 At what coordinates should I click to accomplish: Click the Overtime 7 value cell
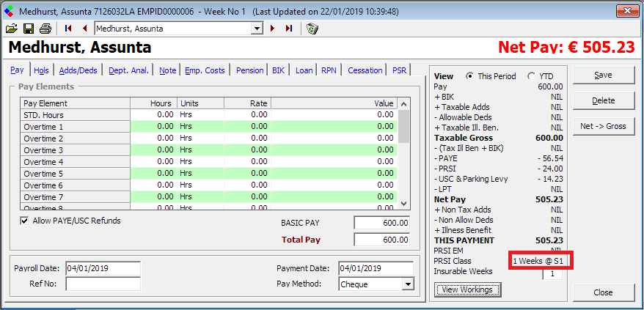334,197
